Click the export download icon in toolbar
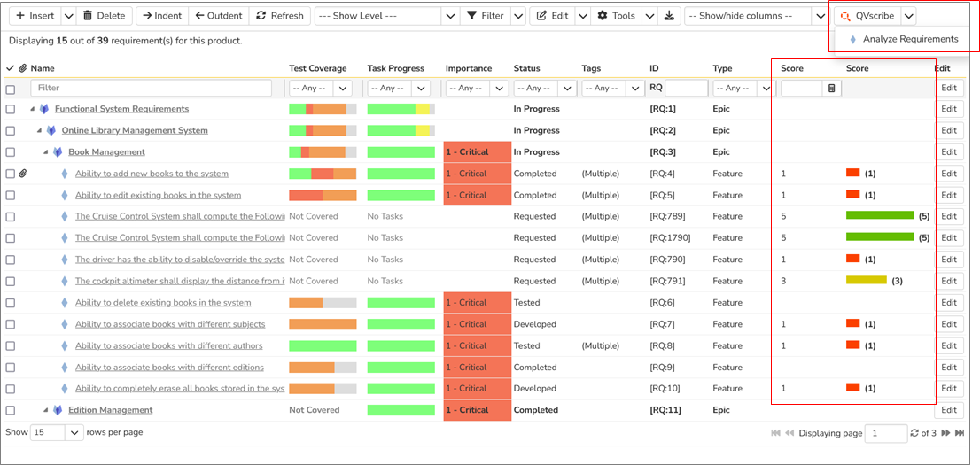Viewport: 980px width, 465px height. 670,16
